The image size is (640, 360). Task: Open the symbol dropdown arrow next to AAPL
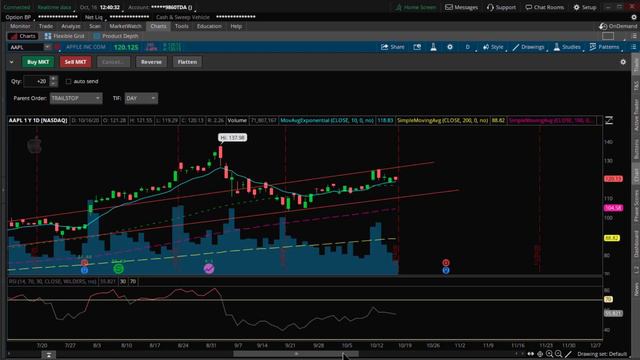(x=47, y=47)
